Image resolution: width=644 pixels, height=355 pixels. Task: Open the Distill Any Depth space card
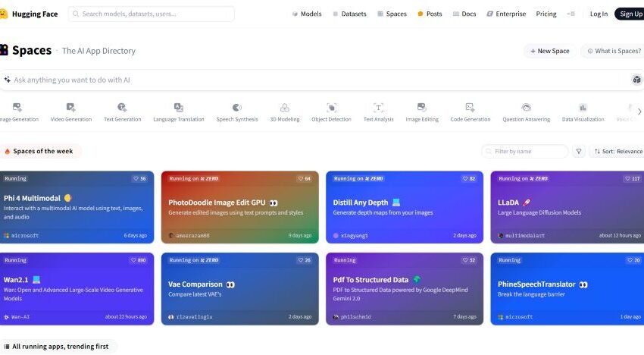coord(405,207)
